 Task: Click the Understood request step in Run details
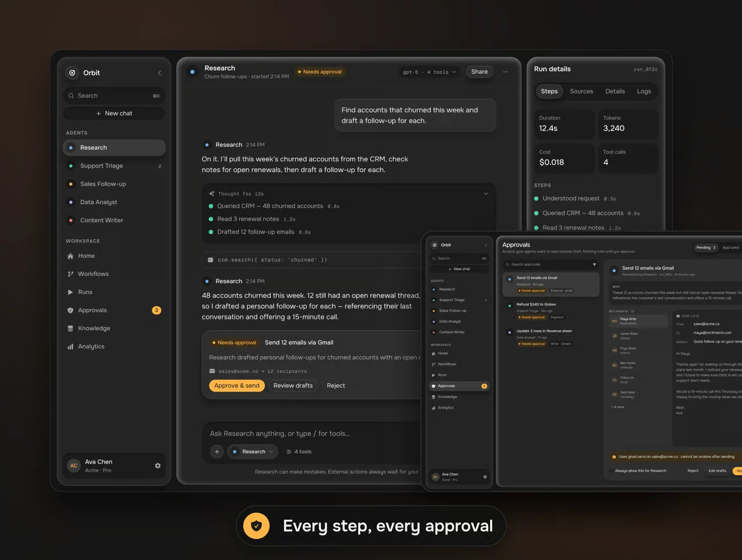575,199
